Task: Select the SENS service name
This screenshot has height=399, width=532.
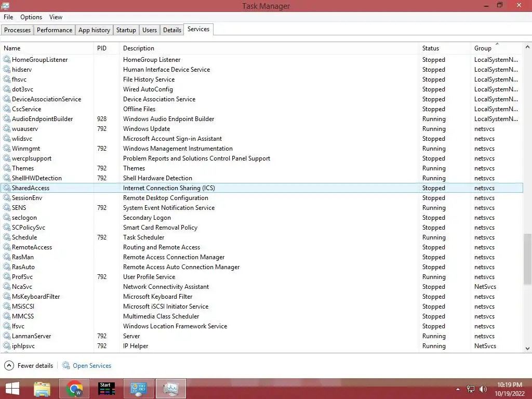Action: point(19,208)
